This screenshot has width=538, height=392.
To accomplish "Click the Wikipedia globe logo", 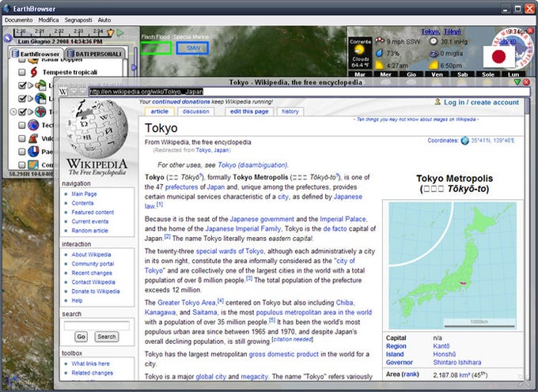I will pos(97,129).
